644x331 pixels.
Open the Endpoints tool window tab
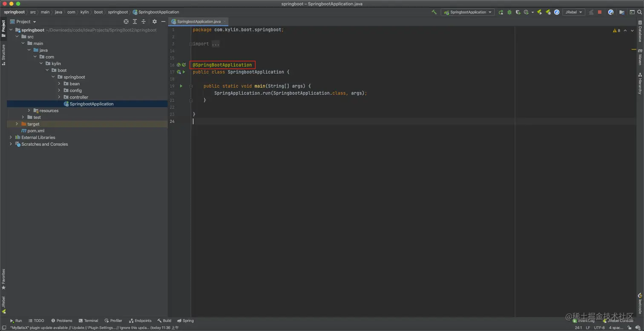coord(140,321)
